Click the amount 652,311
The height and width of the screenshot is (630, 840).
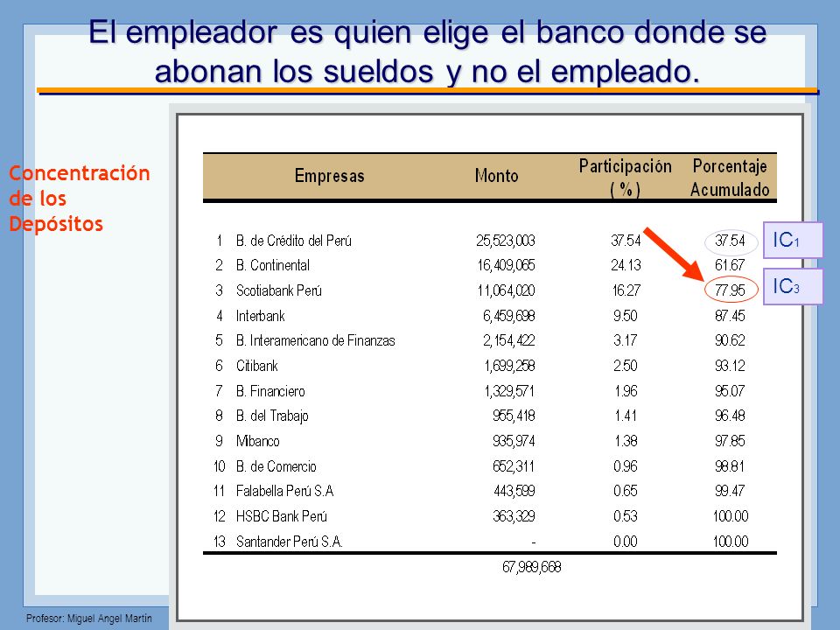[514, 466]
